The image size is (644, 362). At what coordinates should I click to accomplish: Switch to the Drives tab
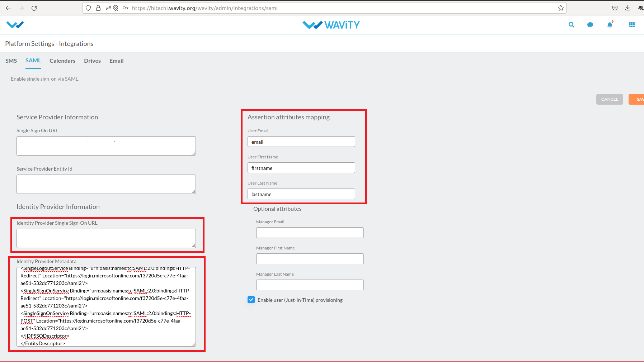92,61
